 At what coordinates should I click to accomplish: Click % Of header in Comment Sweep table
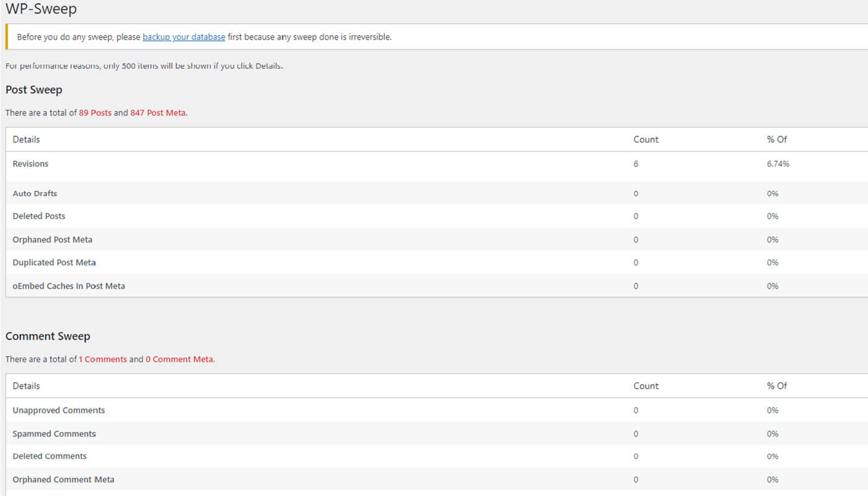(x=777, y=386)
